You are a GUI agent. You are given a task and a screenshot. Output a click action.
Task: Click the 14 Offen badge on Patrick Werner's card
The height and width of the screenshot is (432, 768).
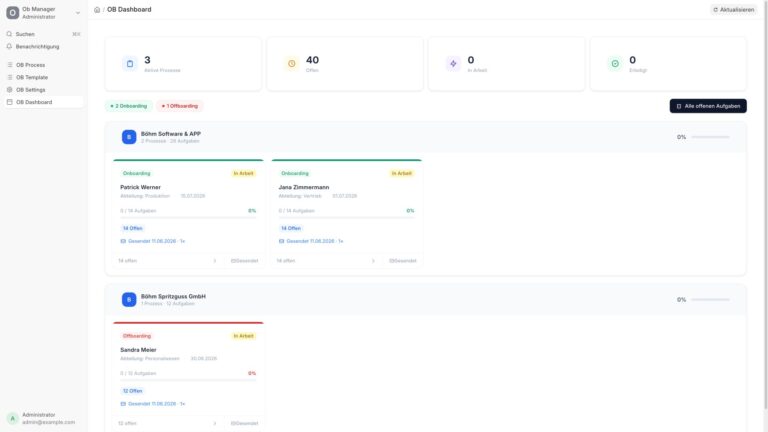132,228
